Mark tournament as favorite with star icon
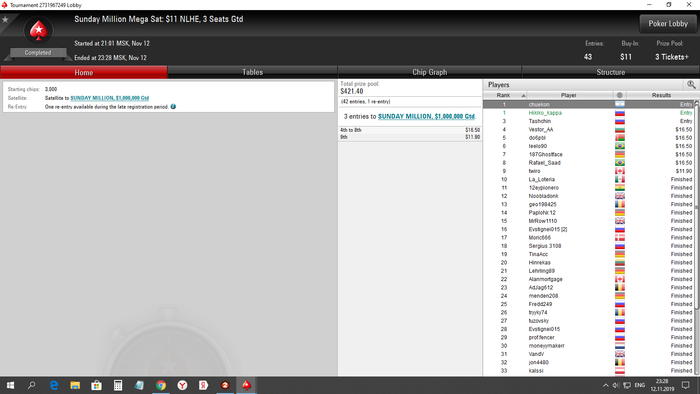Screen dimensions: 700x394 point(5,20)
